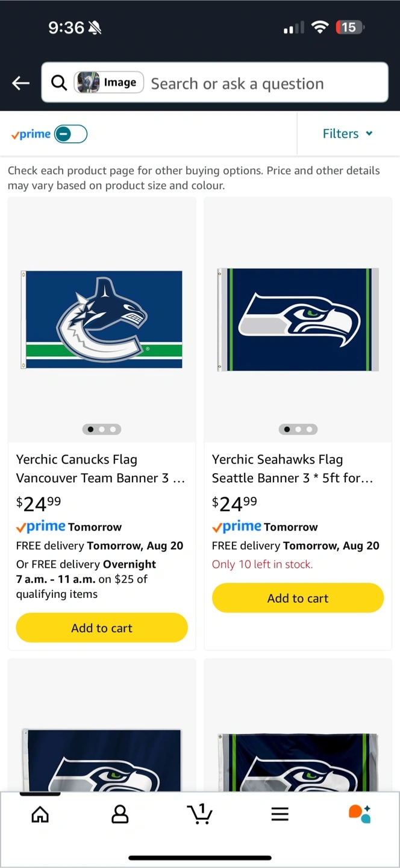Open the shopping cart icon
Image resolution: width=400 pixels, height=868 pixels.
(200, 814)
